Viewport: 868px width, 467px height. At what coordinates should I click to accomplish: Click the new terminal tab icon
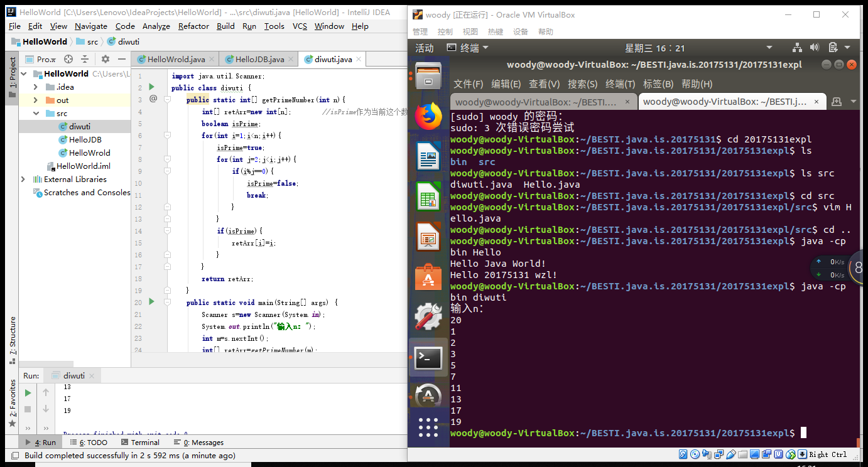click(837, 102)
